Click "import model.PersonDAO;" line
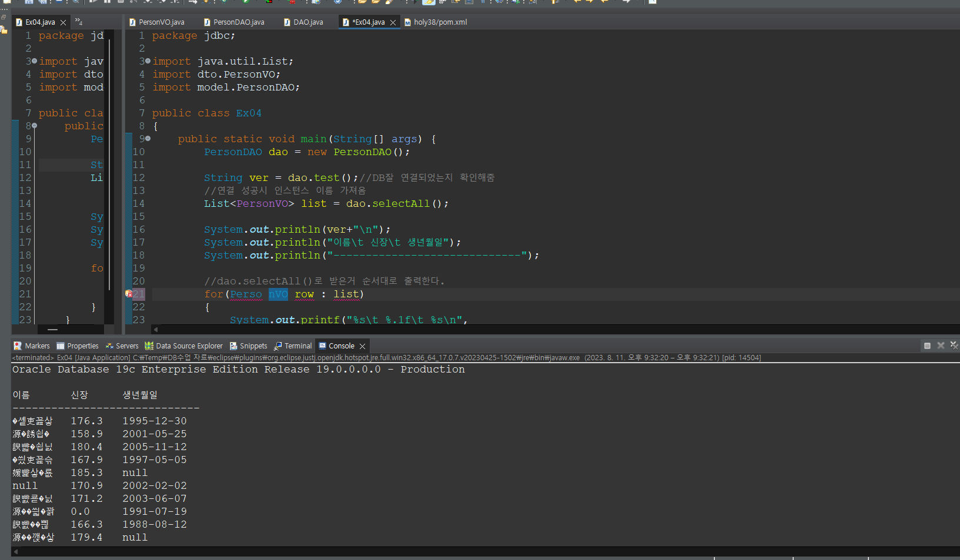Screen dimensions: 960x560 click(x=226, y=88)
